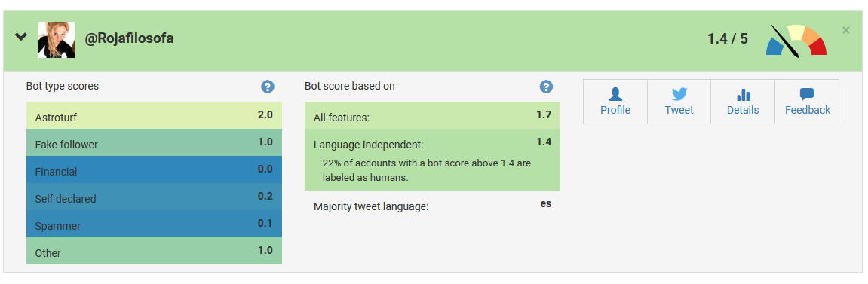
Task: Open help for Bot type scores
Action: pos(268,87)
